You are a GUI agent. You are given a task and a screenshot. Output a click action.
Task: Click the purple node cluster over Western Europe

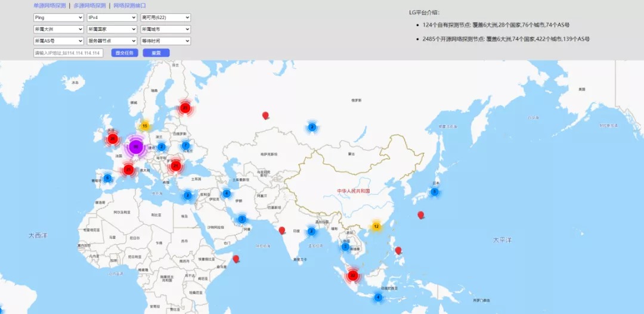tap(136, 147)
